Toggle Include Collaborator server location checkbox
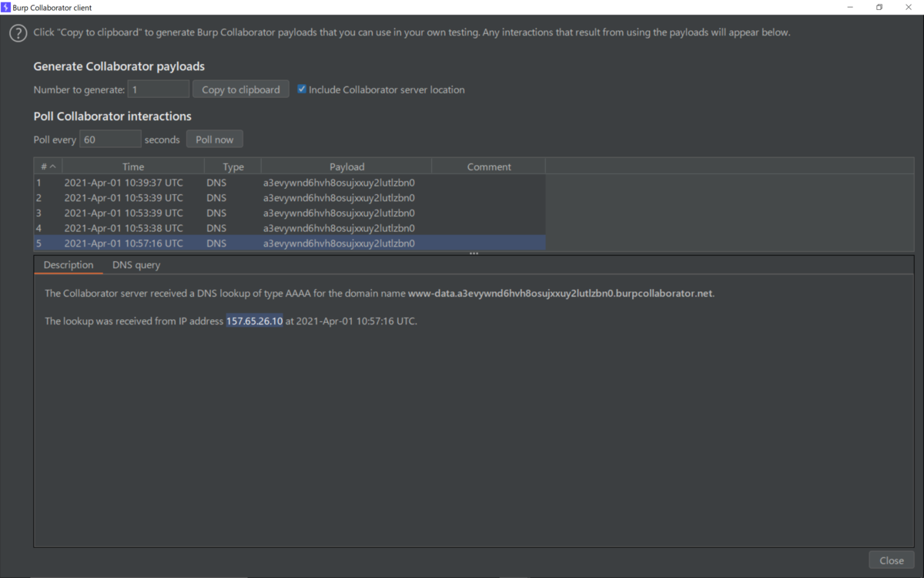The width and height of the screenshot is (924, 578). click(302, 89)
